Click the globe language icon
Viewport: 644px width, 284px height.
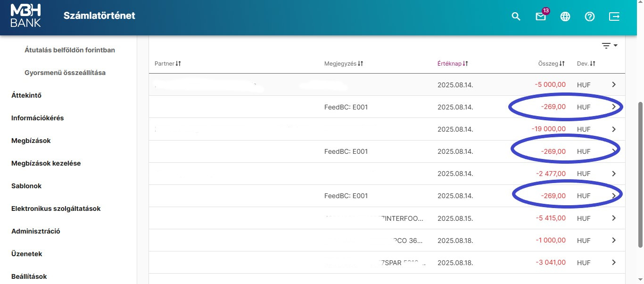565,17
